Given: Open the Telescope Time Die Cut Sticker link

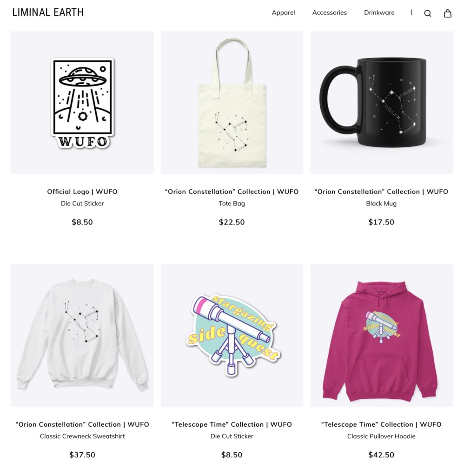Looking at the screenshot, I should pos(232,436).
